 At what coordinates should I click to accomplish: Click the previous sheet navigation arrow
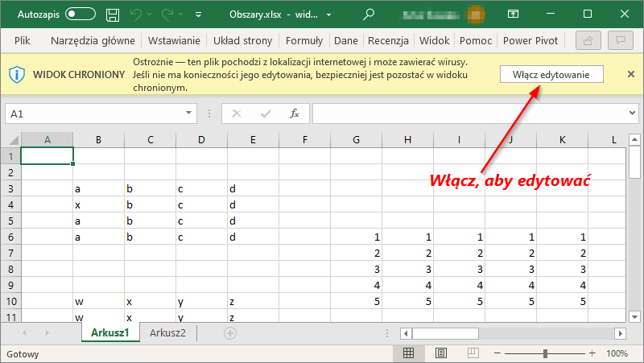pyautogui.click(x=24, y=333)
